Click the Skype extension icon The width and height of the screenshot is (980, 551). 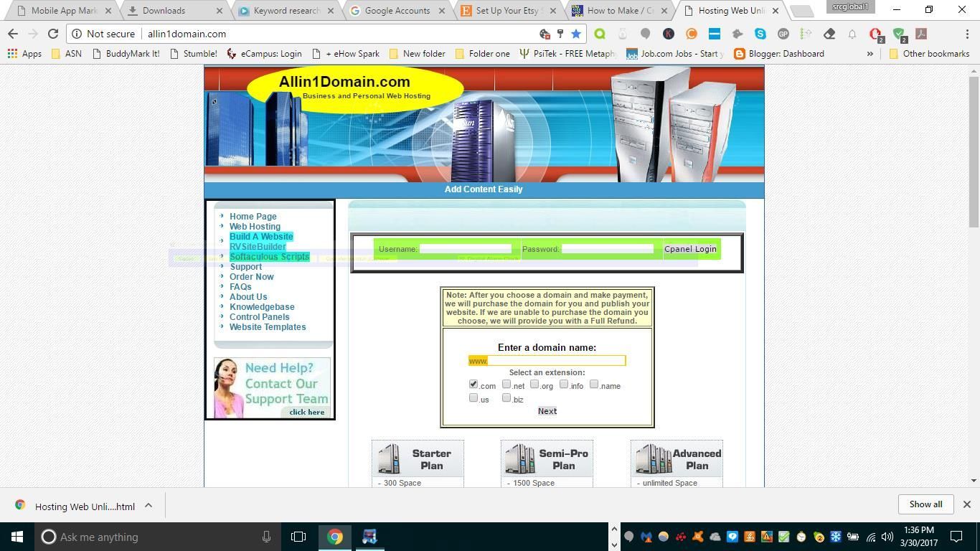pos(760,34)
